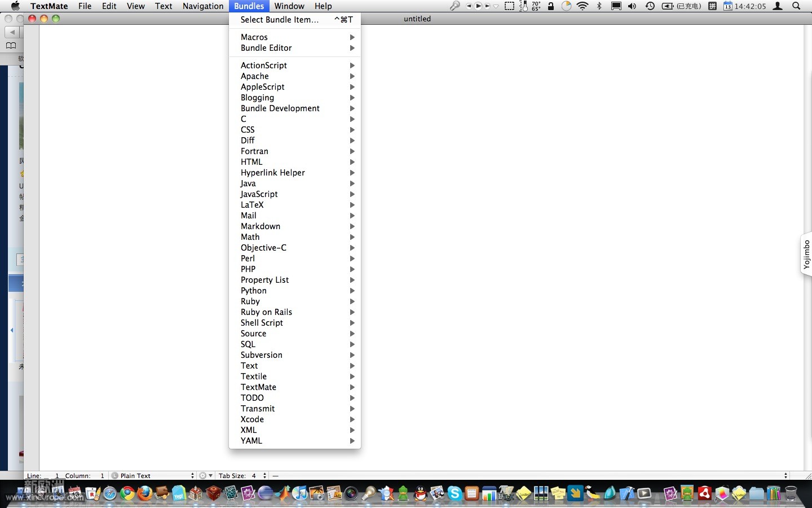The width and height of the screenshot is (812, 508).
Task: Select the Subversion bundle entry
Action: coord(295,355)
